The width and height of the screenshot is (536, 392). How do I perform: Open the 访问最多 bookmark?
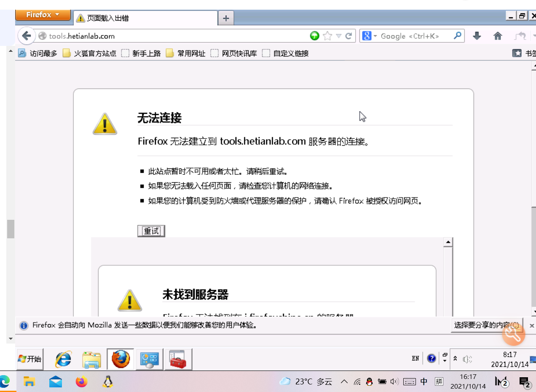point(38,53)
